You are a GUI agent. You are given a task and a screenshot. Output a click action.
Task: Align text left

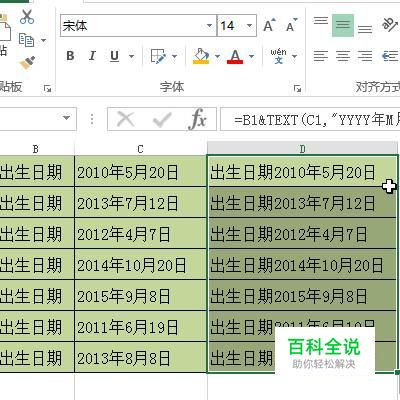point(321,56)
